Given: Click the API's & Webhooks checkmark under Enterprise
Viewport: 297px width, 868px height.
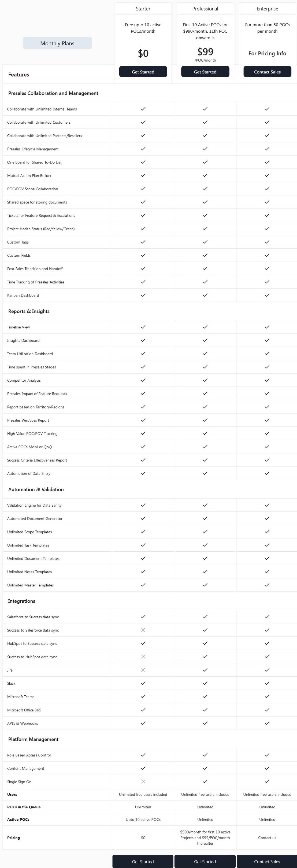Looking at the screenshot, I should click(x=267, y=723).
